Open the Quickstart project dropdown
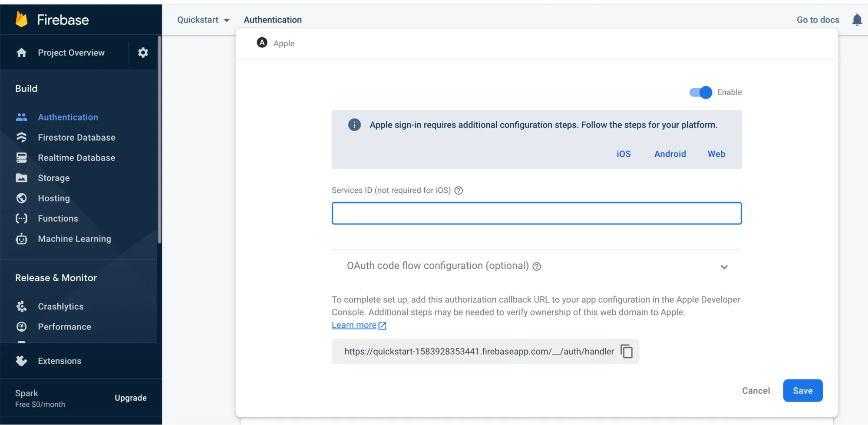Image resolution: width=868 pixels, height=425 pixels. (203, 20)
